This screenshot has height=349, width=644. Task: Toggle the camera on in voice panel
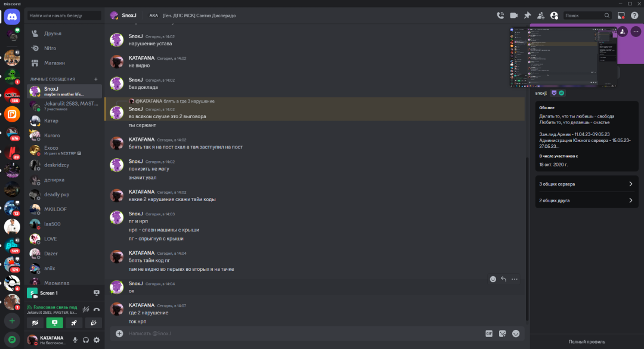click(35, 323)
